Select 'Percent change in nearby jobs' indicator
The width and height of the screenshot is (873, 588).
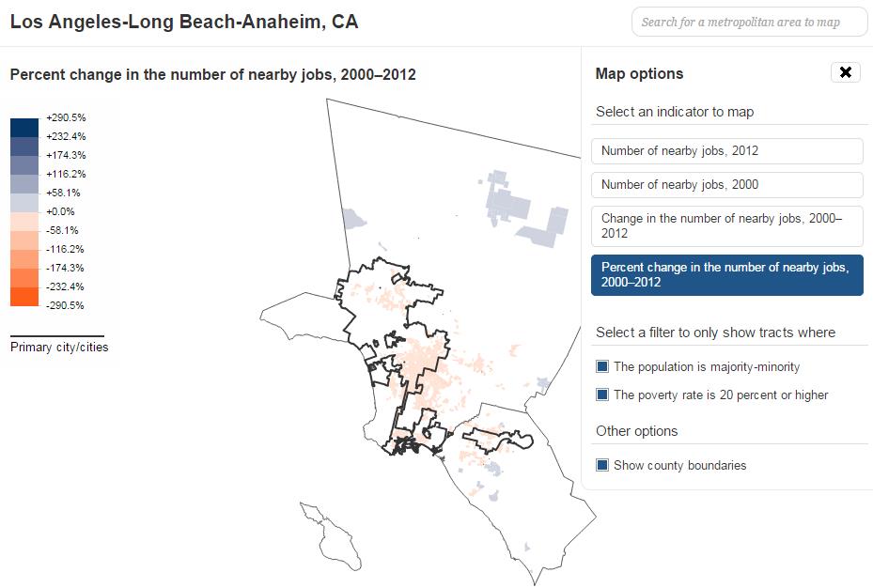tap(726, 274)
